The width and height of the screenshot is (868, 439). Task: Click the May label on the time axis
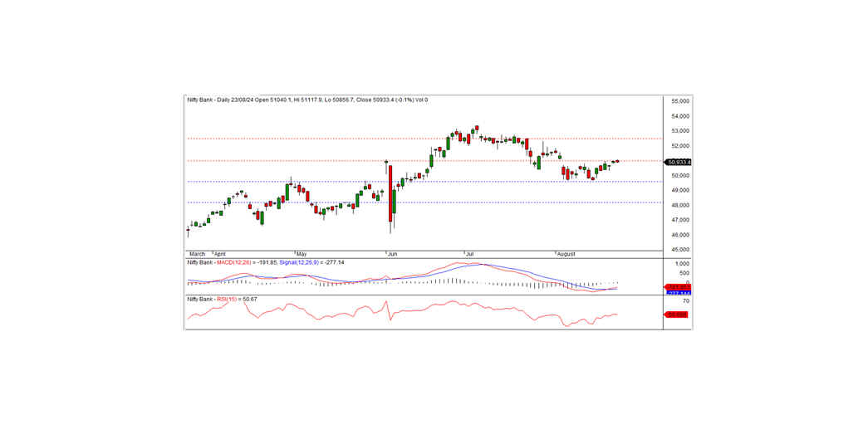coord(301,253)
